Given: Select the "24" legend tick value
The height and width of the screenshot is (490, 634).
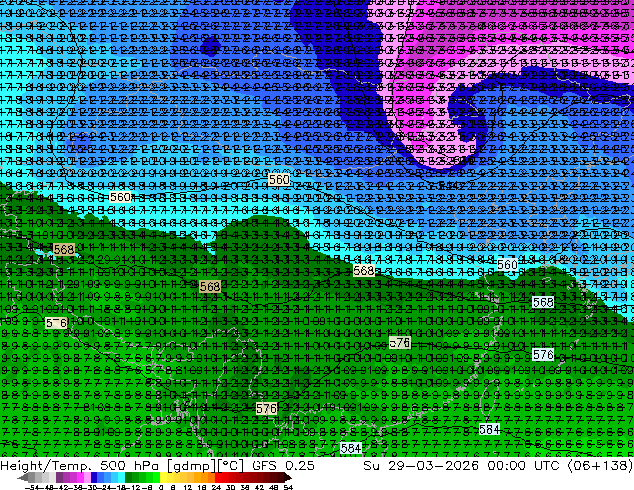Looking at the screenshot, I should pos(216,487).
